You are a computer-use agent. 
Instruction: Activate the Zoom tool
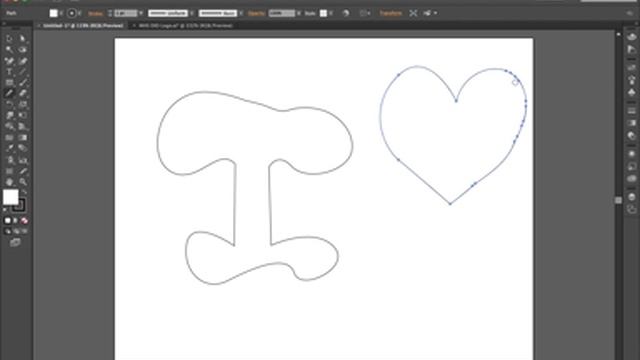22,182
